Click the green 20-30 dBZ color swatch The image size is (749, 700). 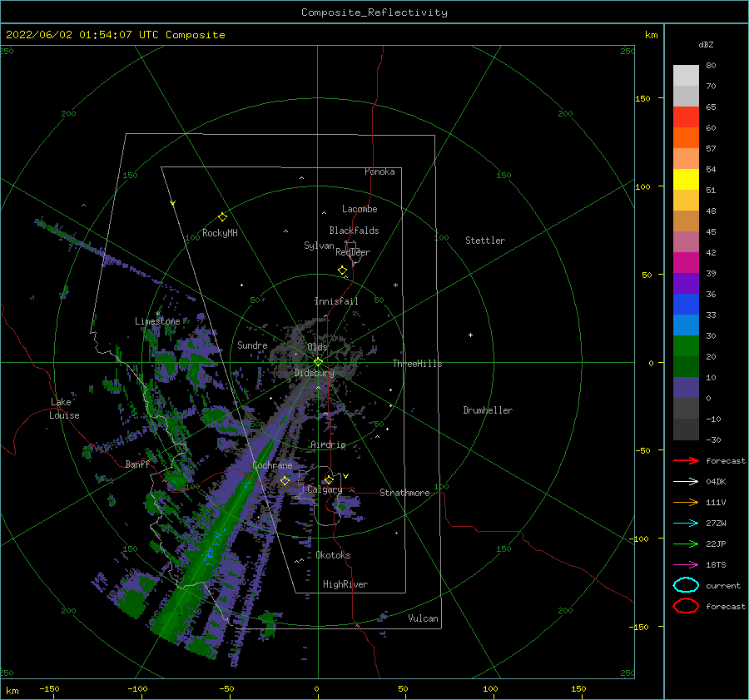(x=686, y=346)
